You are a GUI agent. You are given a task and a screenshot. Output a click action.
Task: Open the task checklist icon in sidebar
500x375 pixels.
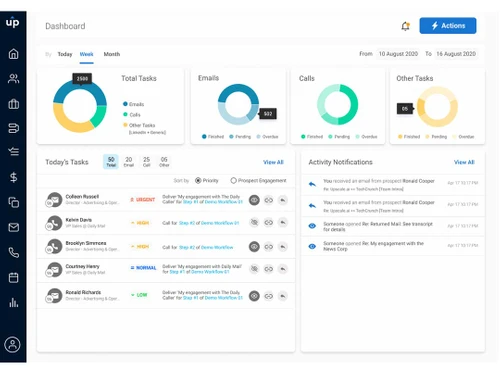coord(13,152)
